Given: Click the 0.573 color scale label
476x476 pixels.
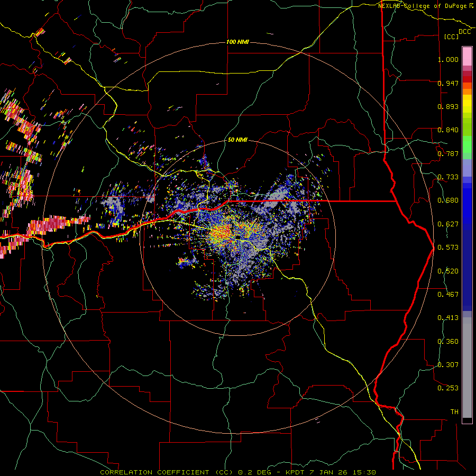Looking at the screenshot, I should click(x=448, y=248).
